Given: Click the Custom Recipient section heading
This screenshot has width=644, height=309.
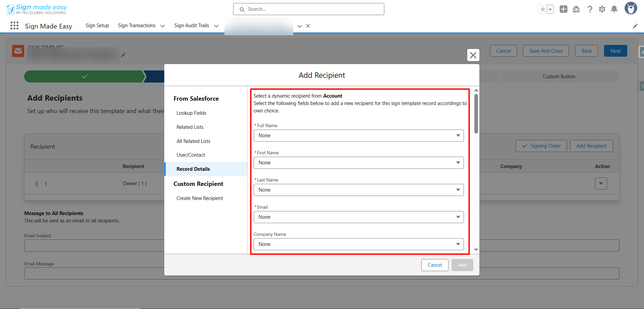Looking at the screenshot, I should click(x=198, y=184).
